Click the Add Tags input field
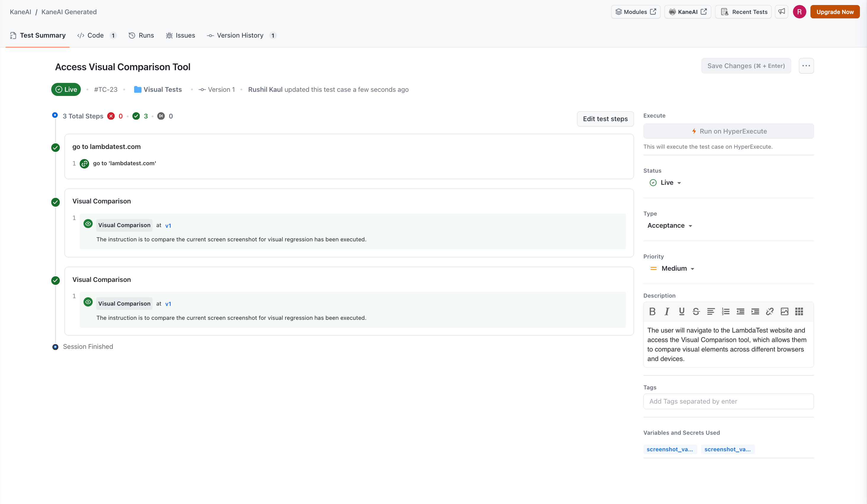Screen dimensions: 867x504 coord(728,401)
